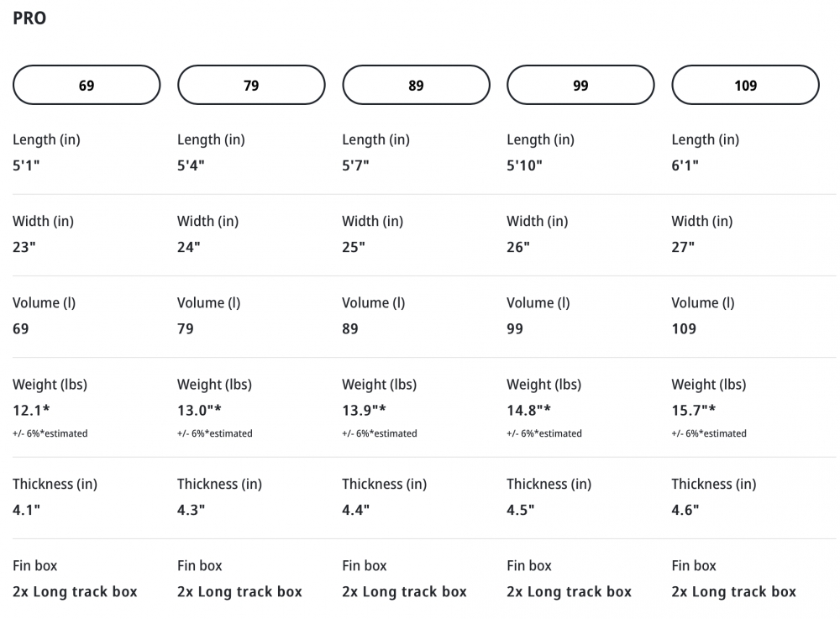Click the 5'1" length value
The width and height of the screenshot is (840, 619).
pos(26,165)
